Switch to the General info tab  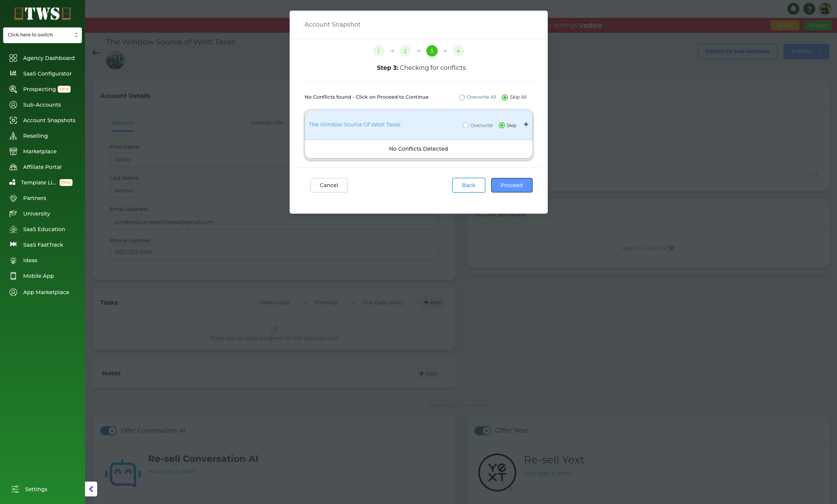coord(266,123)
